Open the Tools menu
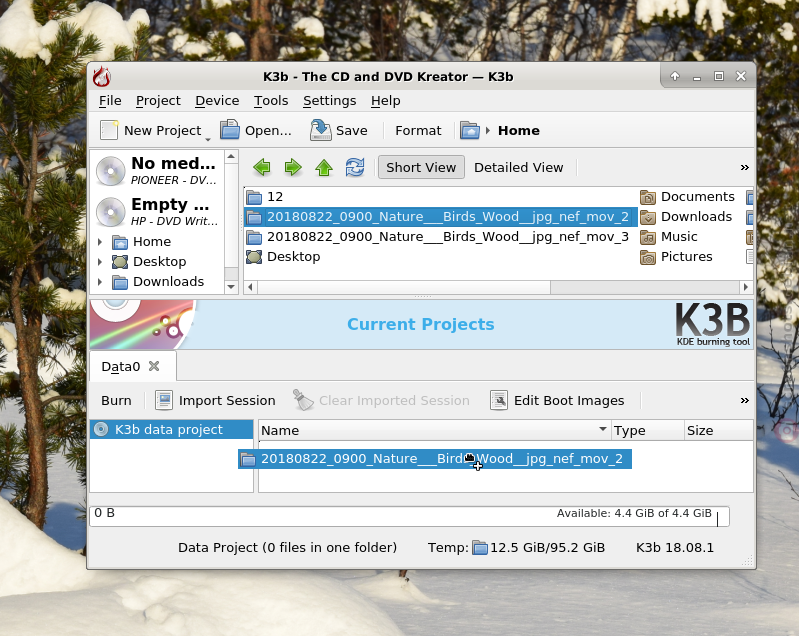 click(271, 101)
